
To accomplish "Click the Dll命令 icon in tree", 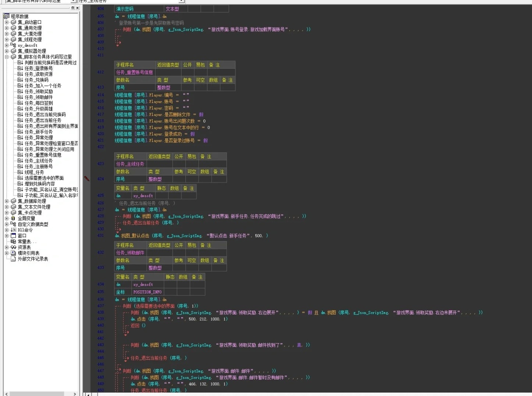I will pos(13,230).
